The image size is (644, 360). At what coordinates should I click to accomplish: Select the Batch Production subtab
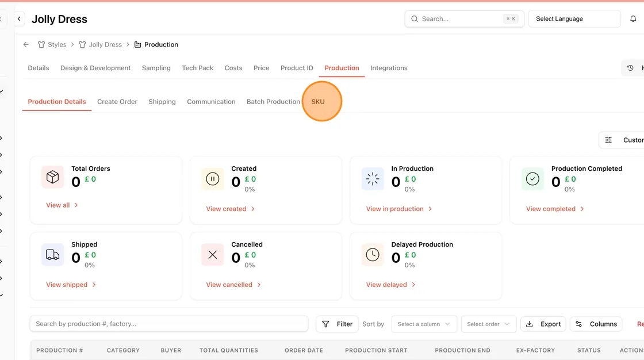point(273,102)
